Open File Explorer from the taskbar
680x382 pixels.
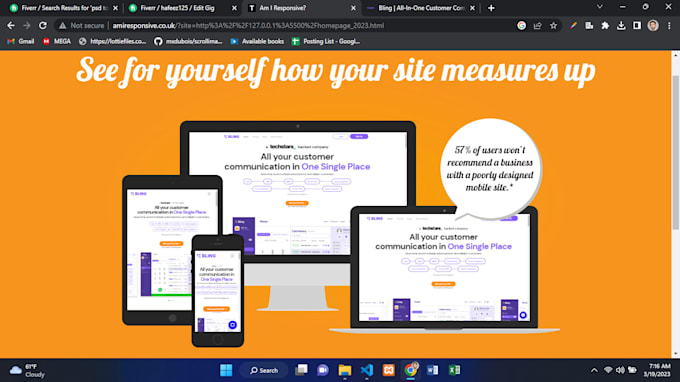click(x=345, y=370)
